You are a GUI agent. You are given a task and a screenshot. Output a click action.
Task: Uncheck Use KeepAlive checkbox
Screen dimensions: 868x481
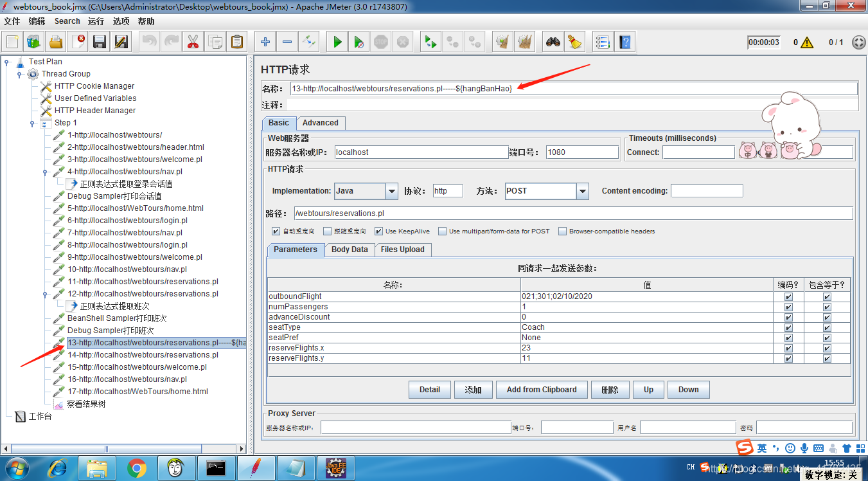[379, 231]
